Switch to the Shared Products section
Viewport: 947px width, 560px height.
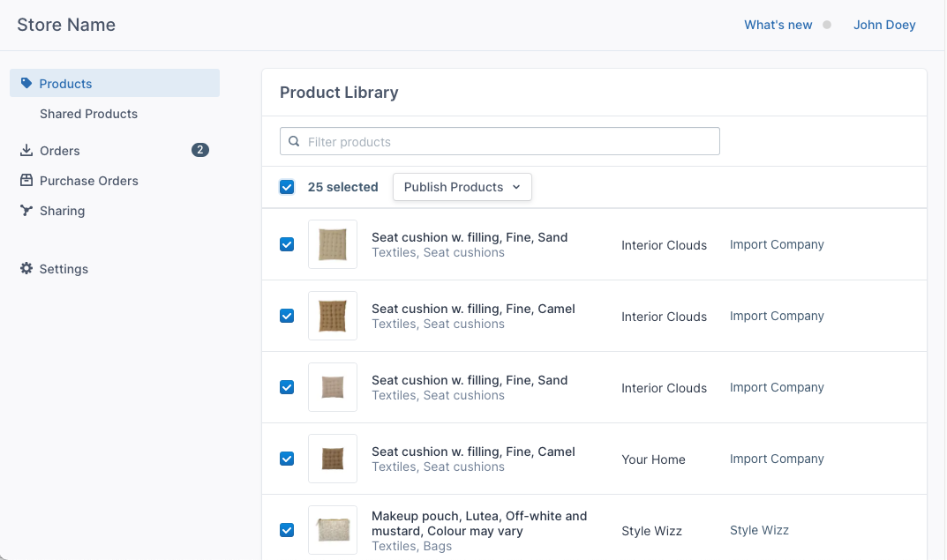click(88, 114)
